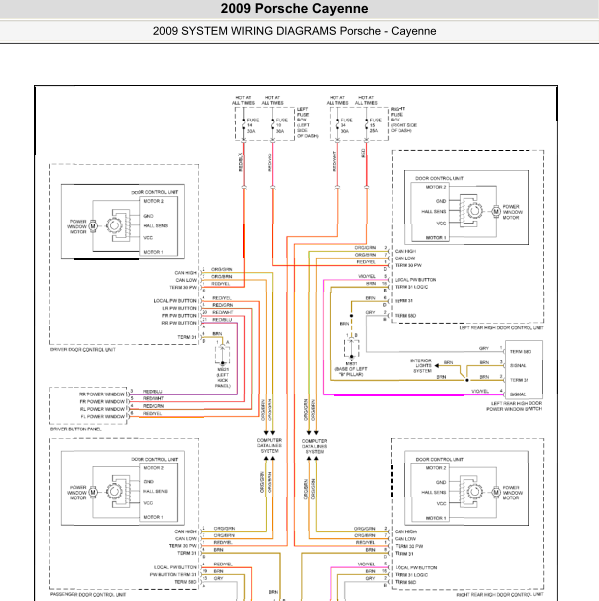
Task: Click the "2009 SYSTEM WIRING DIAGRAMS Porsche - Cayenne" subtitle
Action: pos(294,31)
